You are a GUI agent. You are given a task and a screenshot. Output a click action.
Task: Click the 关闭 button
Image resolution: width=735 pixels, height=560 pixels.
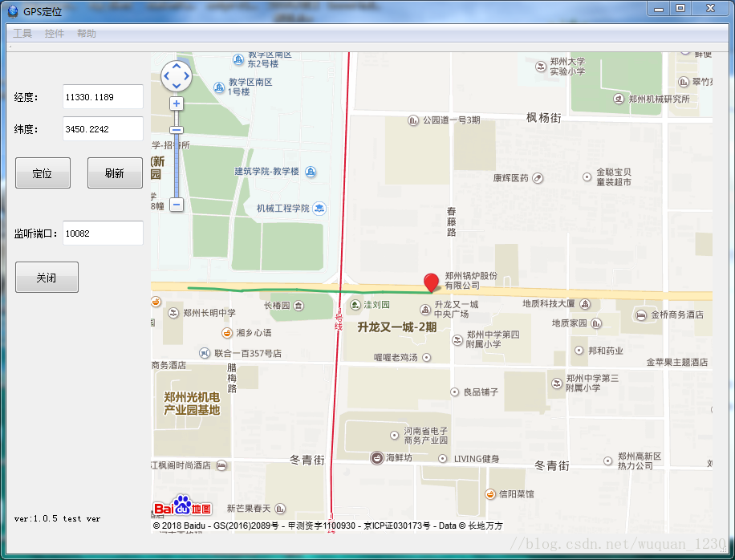click(x=47, y=278)
